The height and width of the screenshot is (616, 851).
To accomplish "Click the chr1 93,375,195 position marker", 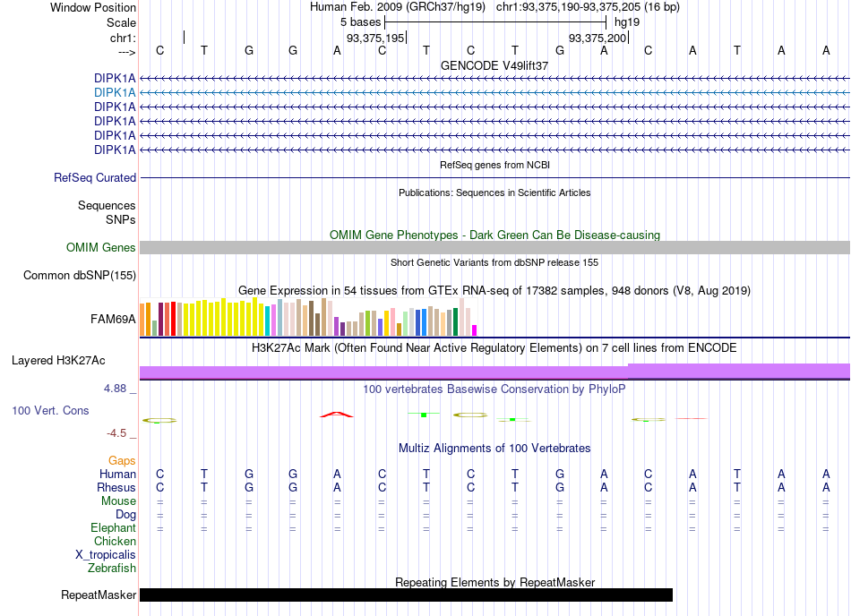I will [376, 38].
